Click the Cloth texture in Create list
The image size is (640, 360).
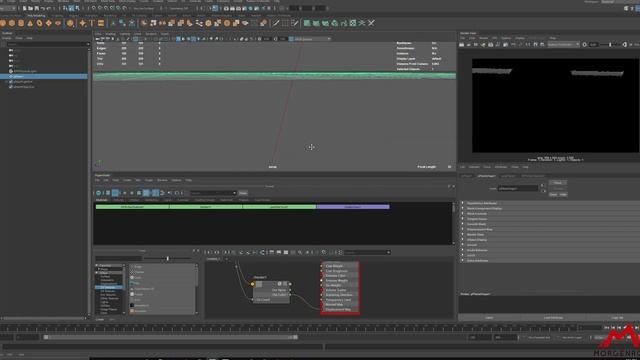coord(137,278)
